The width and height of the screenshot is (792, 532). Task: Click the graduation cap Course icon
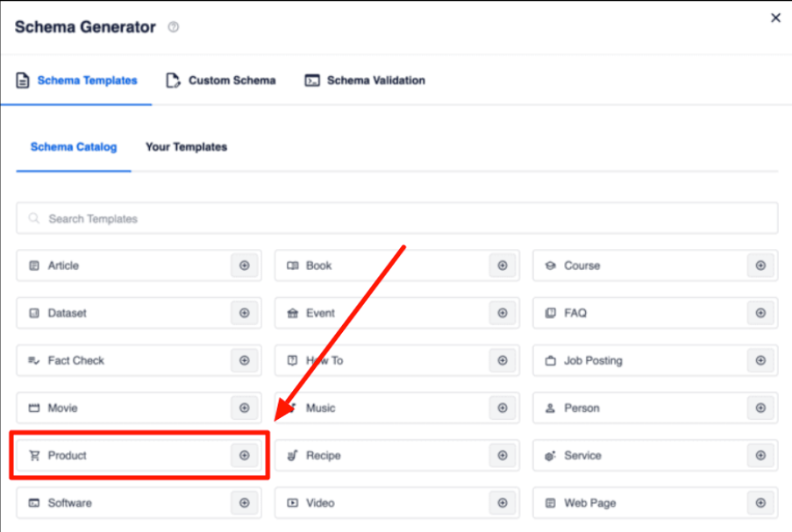(551, 266)
